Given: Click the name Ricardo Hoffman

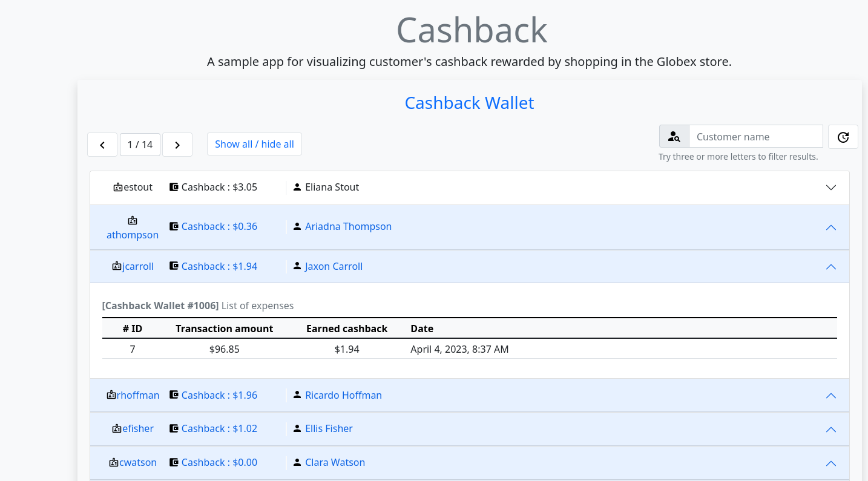Looking at the screenshot, I should click(x=343, y=395).
